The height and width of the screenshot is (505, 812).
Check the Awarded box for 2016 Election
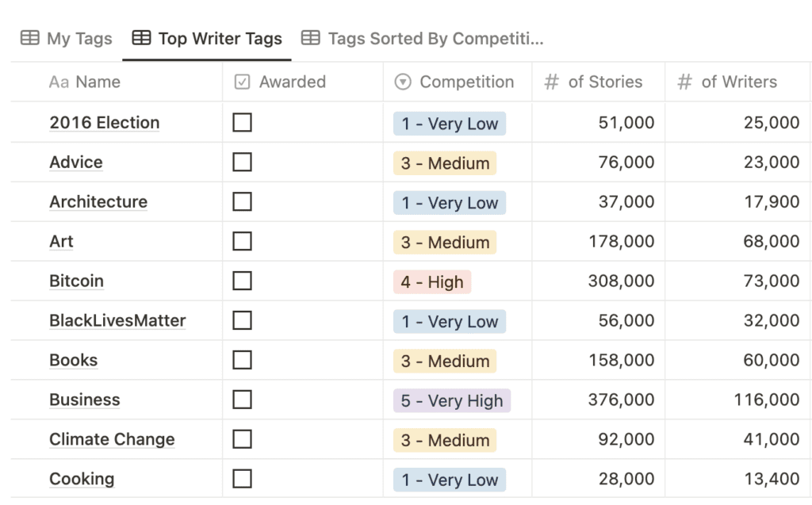click(x=243, y=123)
